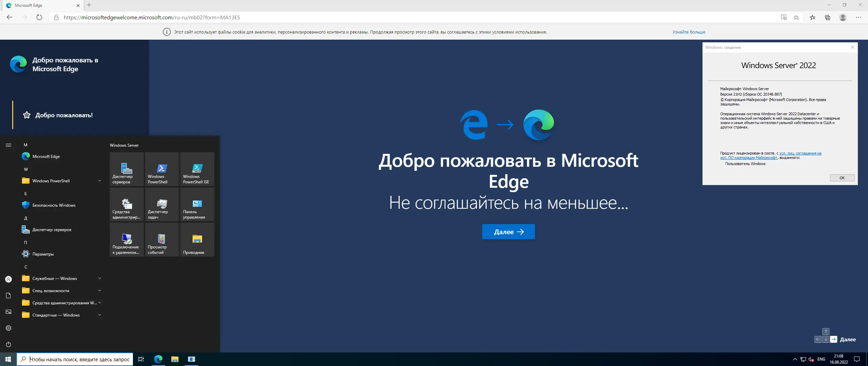This screenshot has width=868, height=366.
Task: Select the Добро пожаловать! sidebar item
Action: [x=64, y=115]
